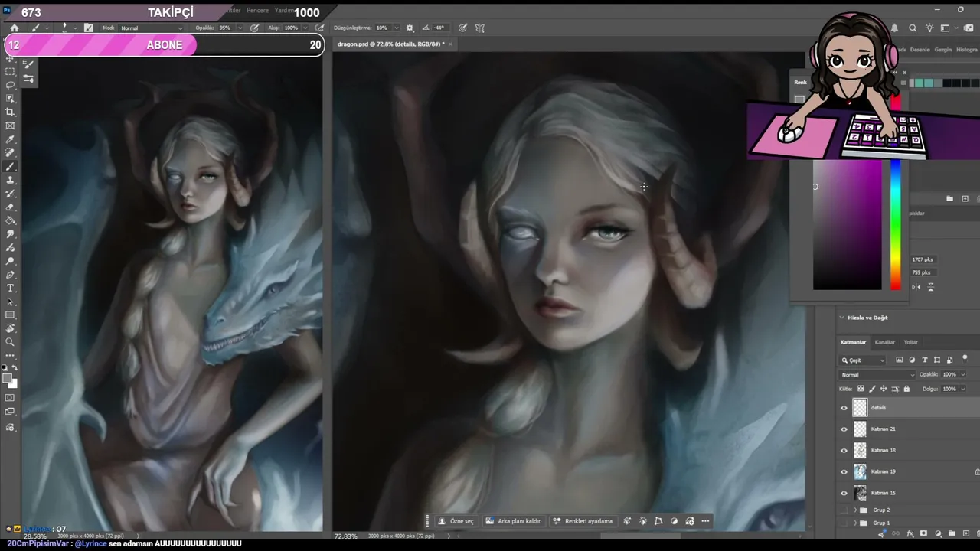Expand the Grup 2 layer group
Image resolution: width=980 pixels, height=551 pixels.
[855, 510]
